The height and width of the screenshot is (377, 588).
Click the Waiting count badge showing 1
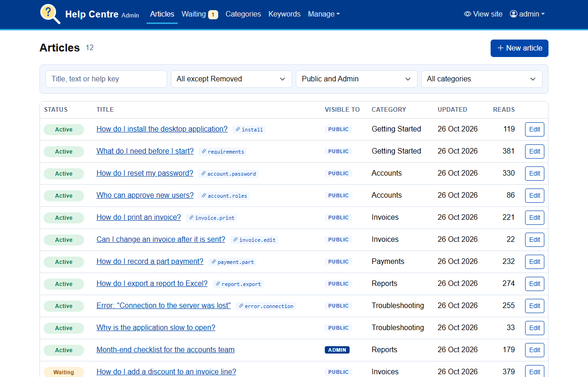point(213,15)
